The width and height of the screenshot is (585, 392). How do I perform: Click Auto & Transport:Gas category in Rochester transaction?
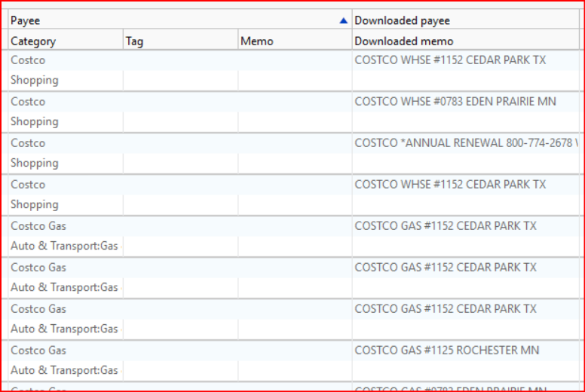pos(64,370)
